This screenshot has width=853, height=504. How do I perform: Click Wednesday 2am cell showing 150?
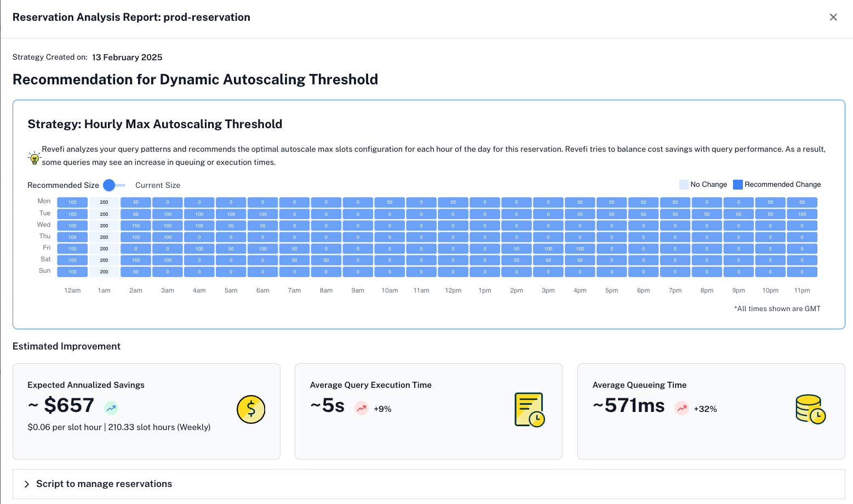click(136, 226)
